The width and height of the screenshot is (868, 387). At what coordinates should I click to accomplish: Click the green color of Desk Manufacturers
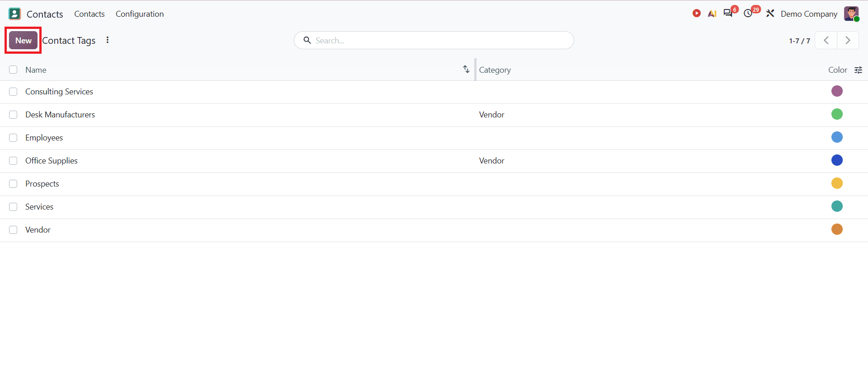coord(837,114)
